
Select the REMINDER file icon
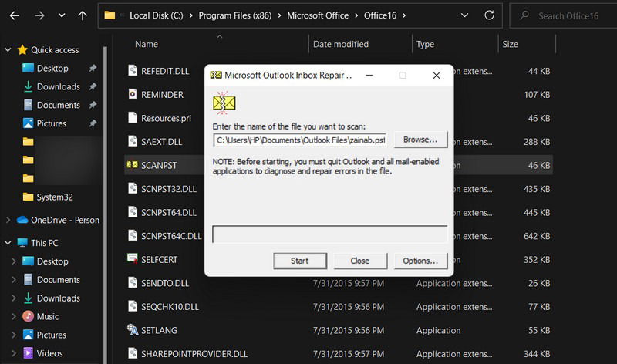click(x=133, y=94)
